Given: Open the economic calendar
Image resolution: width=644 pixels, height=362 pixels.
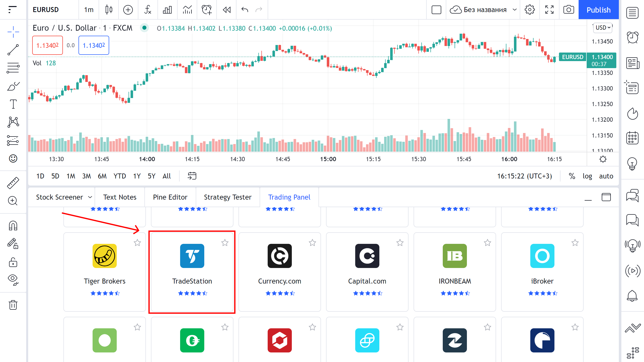Looking at the screenshot, I should 632,138.
